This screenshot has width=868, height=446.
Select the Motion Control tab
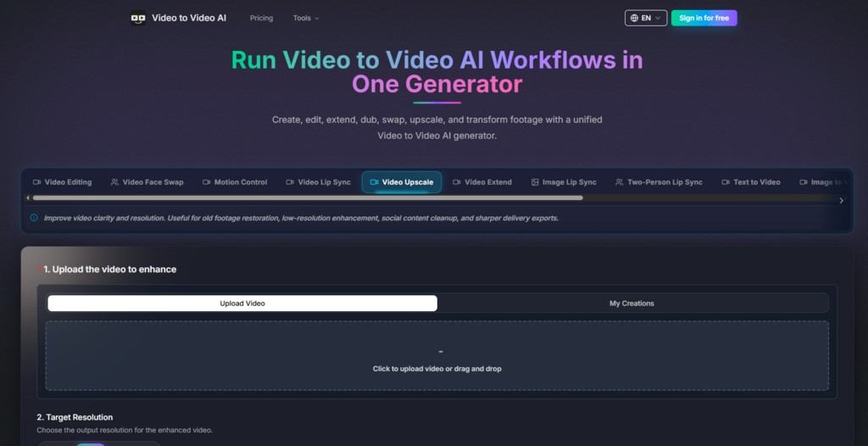click(236, 182)
